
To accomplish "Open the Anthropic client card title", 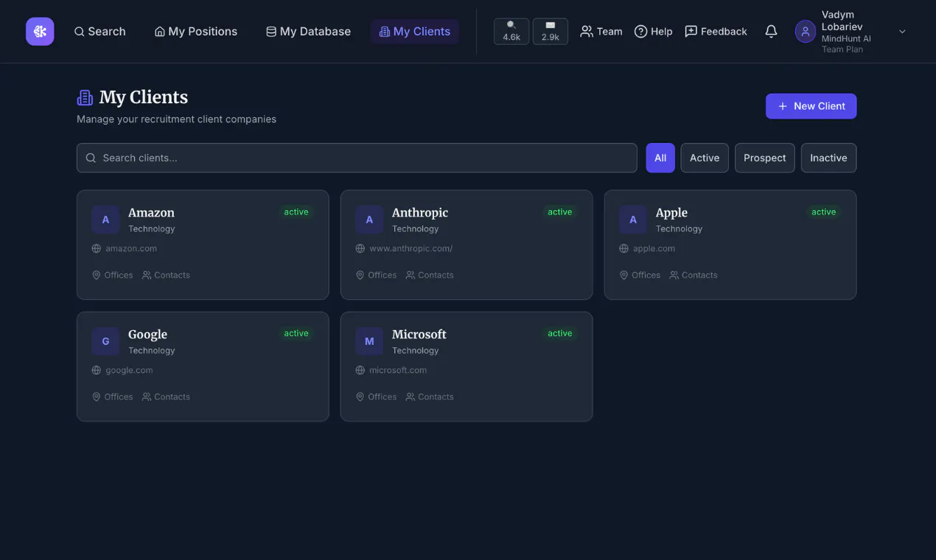I will (x=420, y=213).
